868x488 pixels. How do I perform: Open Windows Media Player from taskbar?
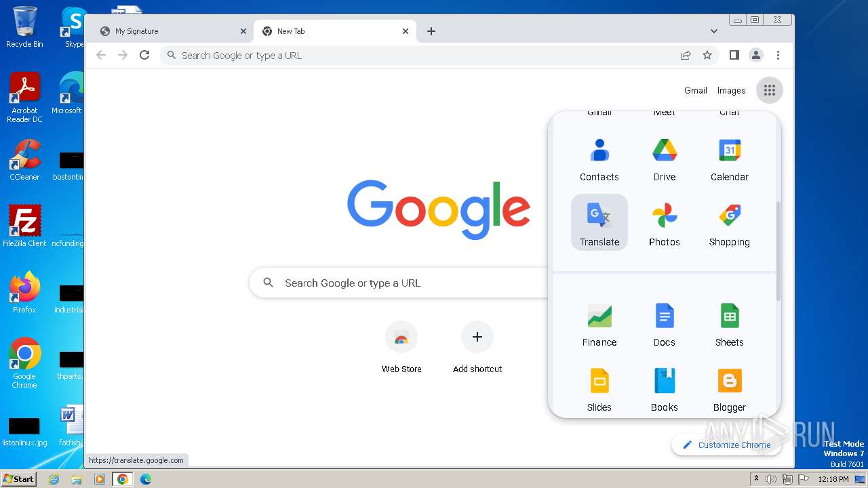pyautogui.click(x=100, y=479)
